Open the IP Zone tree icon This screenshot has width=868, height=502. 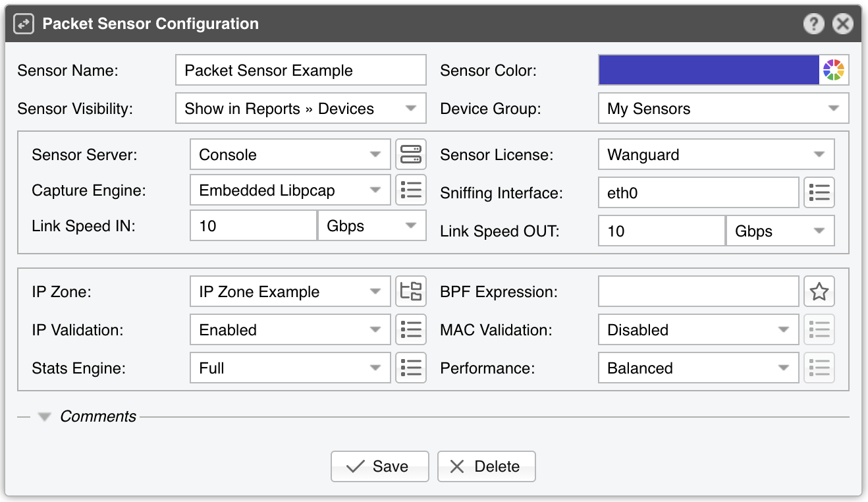click(411, 292)
